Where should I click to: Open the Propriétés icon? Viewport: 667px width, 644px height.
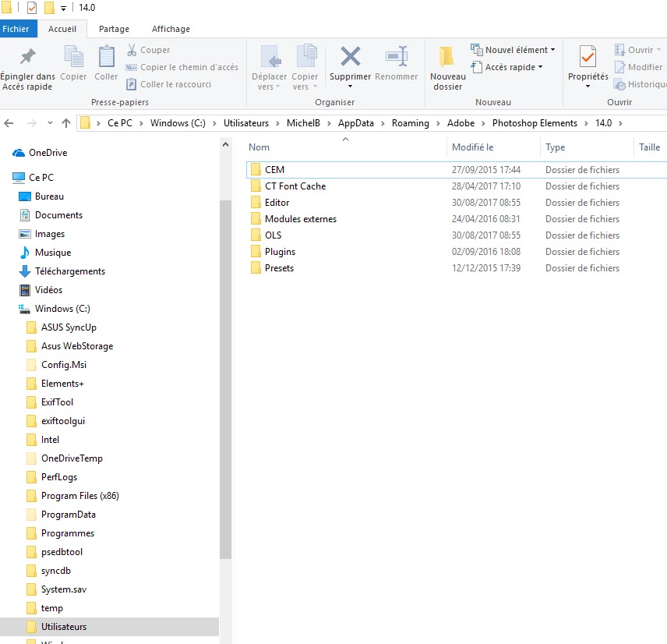point(588,57)
